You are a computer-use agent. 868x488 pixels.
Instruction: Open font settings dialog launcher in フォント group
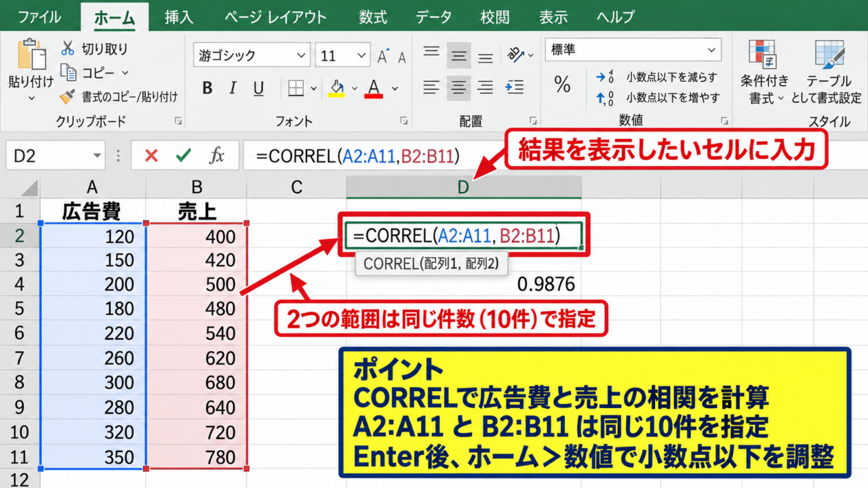click(x=405, y=121)
